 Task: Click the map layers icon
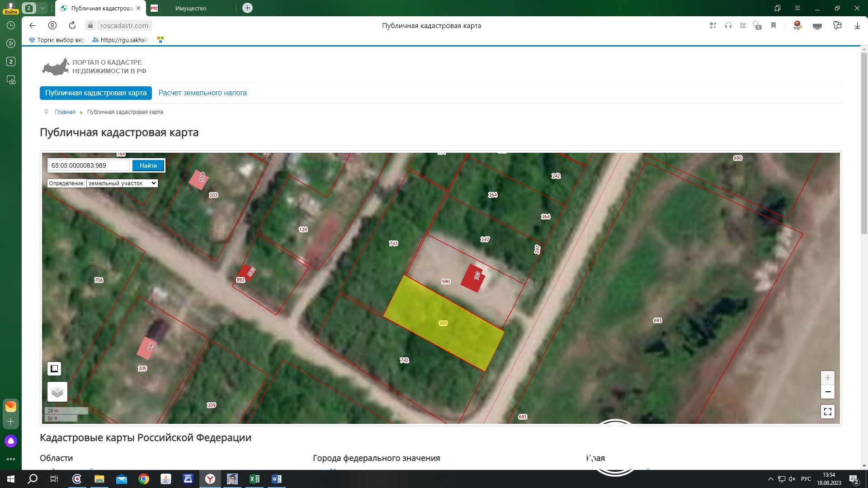[57, 392]
